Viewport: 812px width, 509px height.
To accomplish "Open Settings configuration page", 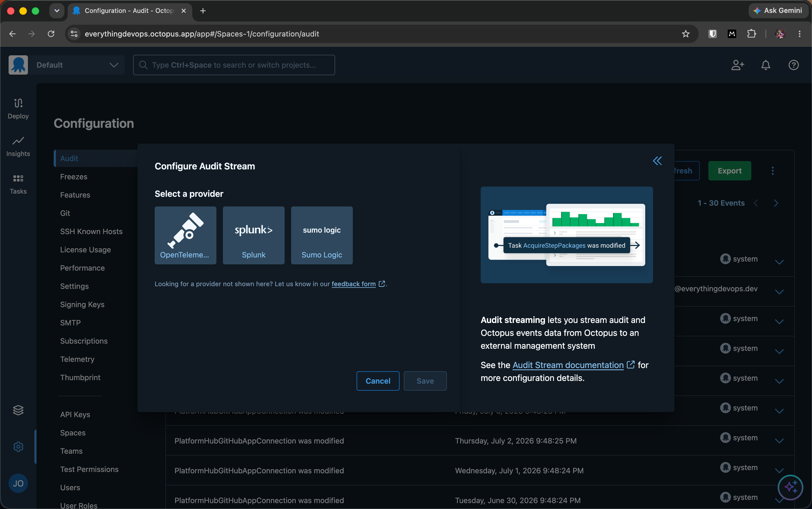I will coord(74,286).
